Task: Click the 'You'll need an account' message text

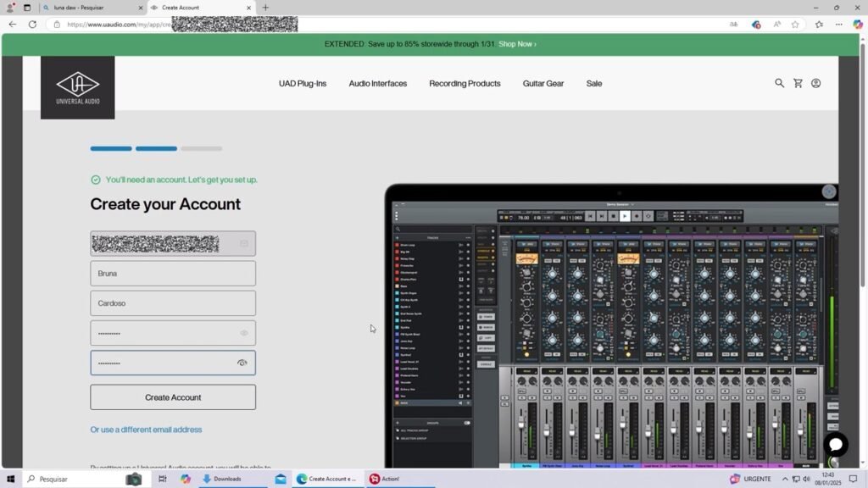Action: pos(181,180)
